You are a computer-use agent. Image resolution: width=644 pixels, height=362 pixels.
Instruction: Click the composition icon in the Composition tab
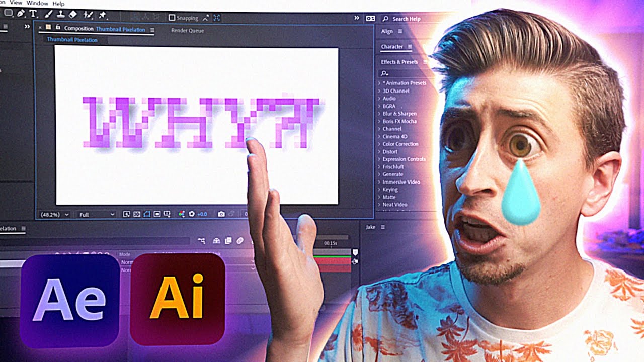tap(48, 27)
